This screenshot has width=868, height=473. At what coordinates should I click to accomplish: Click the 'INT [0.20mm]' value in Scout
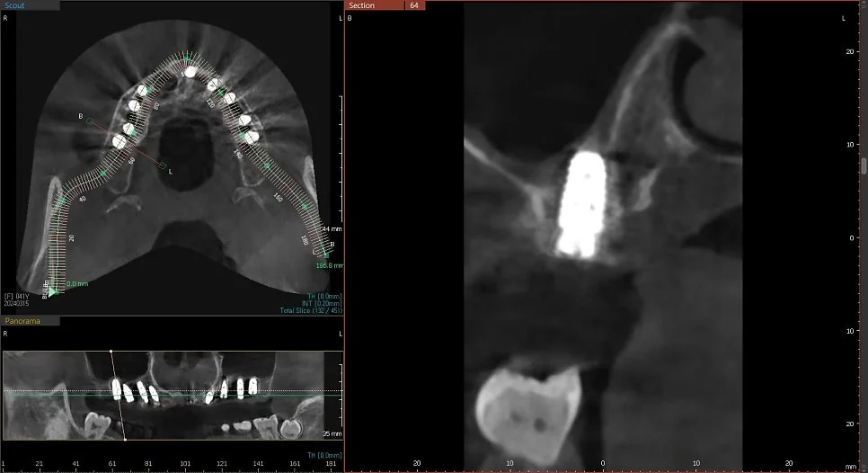[x=322, y=304]
